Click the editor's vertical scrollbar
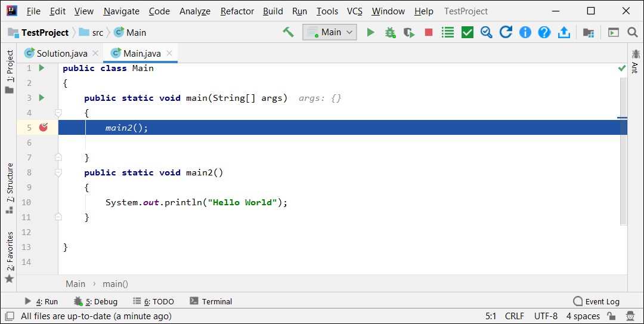This screenshot has width=644, height=324. coord(623,152)
